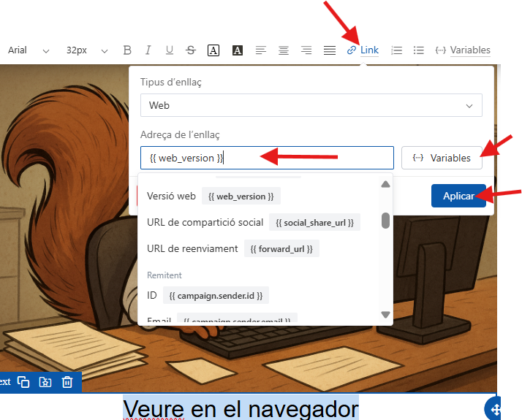Select URL de reenviament variable
The width and height of the screenshot is (522, 420).
(232, 249)
